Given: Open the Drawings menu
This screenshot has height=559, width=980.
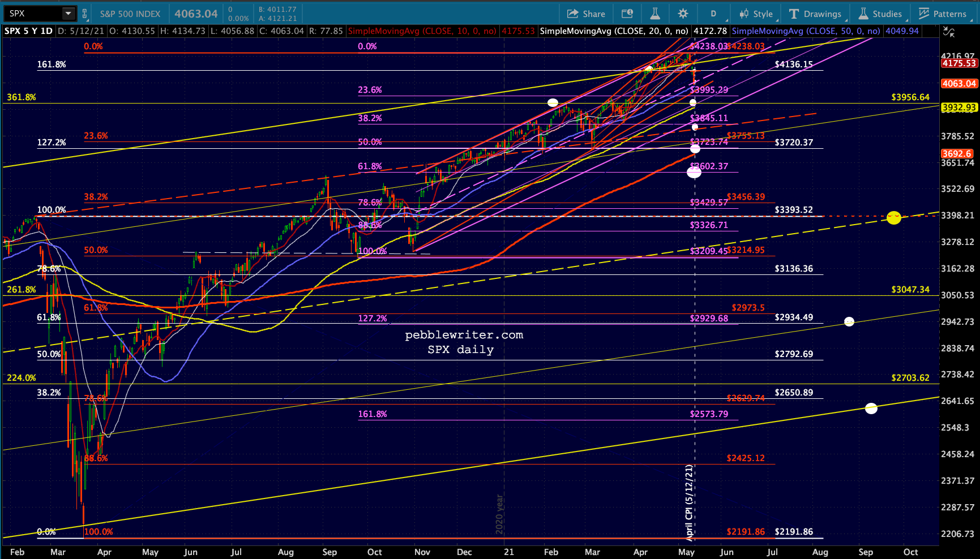Looking at the screenshot, I should [x=815, y=14].
